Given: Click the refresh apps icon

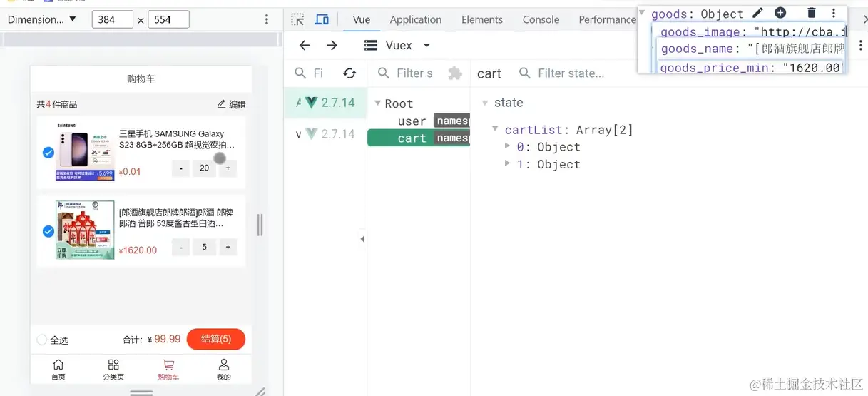Looking at the screenshot, I should point(349,73).
